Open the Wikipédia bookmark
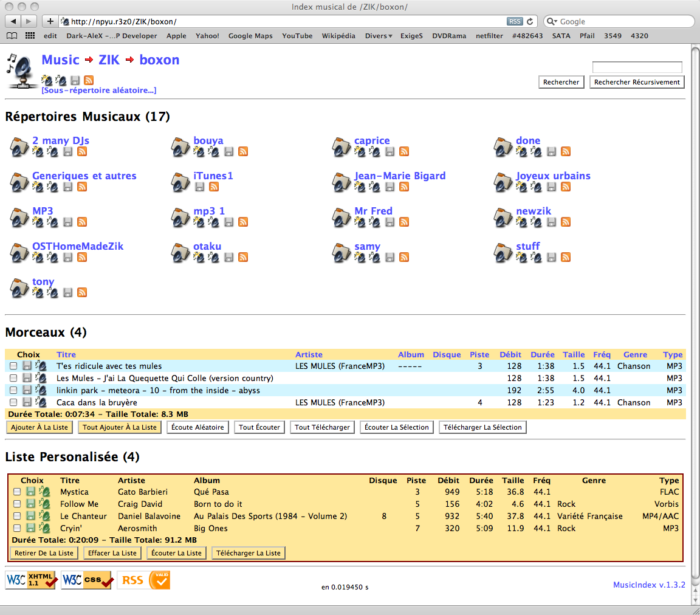Image resolution: width=700 pixels, height=615 pixels. [338, 36]
